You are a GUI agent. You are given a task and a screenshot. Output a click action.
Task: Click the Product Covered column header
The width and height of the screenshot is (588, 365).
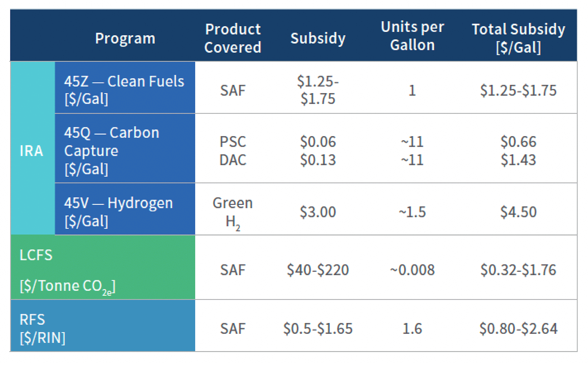point(233,38)
